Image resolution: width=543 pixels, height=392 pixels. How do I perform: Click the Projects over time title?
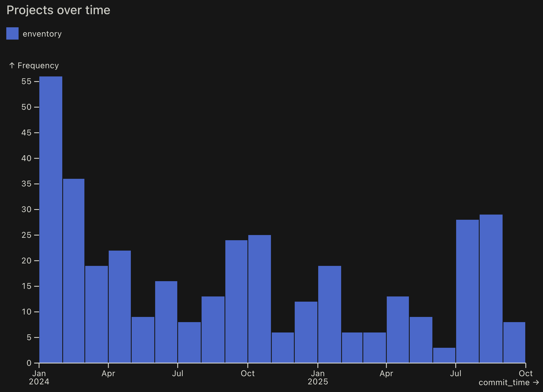coord(58,10)
